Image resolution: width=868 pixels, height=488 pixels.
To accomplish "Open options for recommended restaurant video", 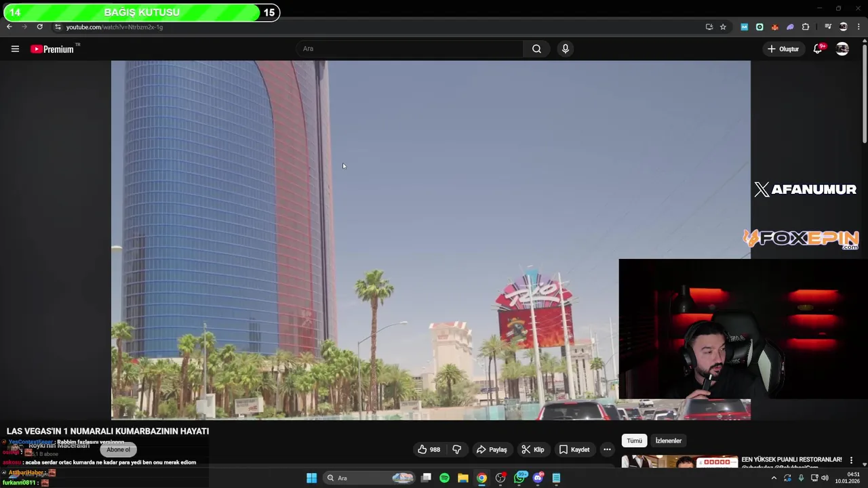I will tap(851, 460).
